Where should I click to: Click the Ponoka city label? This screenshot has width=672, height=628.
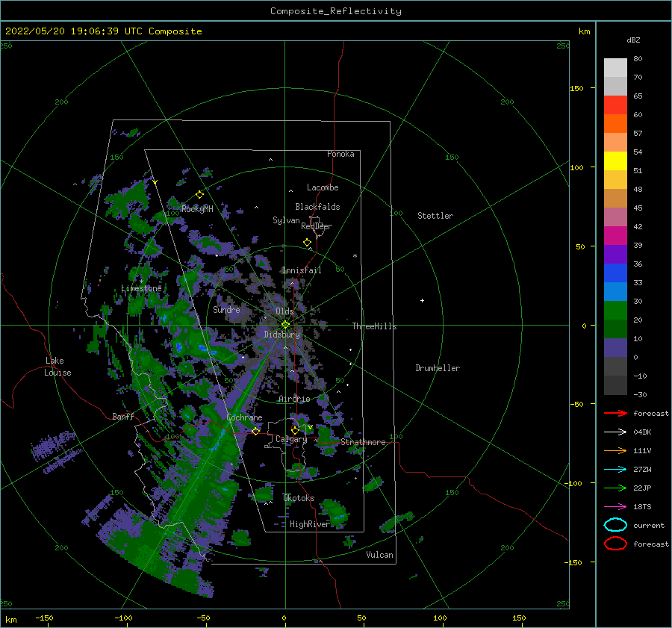click(x=340, y=154)
